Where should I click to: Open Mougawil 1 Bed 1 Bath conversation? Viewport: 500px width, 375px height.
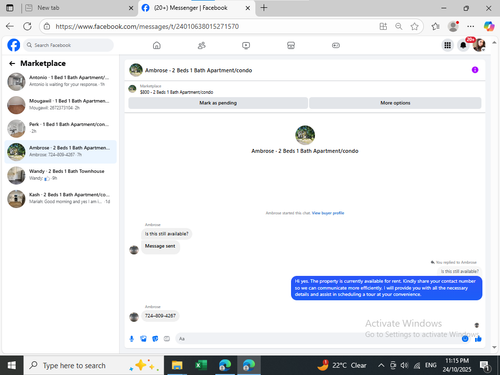pos(60,105)
